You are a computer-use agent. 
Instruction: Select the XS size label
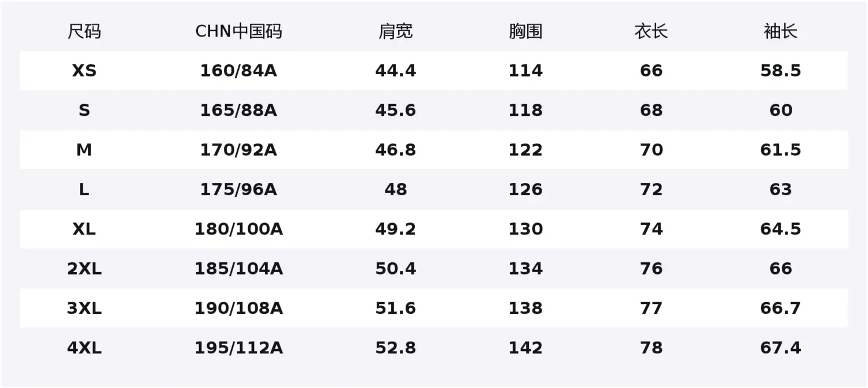coord(84,71)
